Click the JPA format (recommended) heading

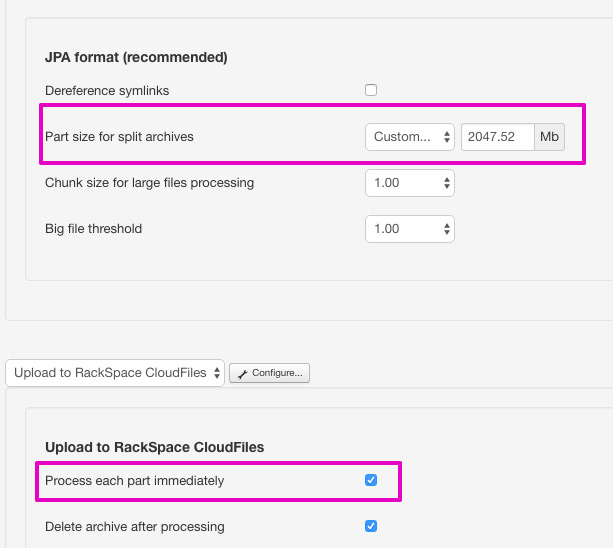pos(136,57)
